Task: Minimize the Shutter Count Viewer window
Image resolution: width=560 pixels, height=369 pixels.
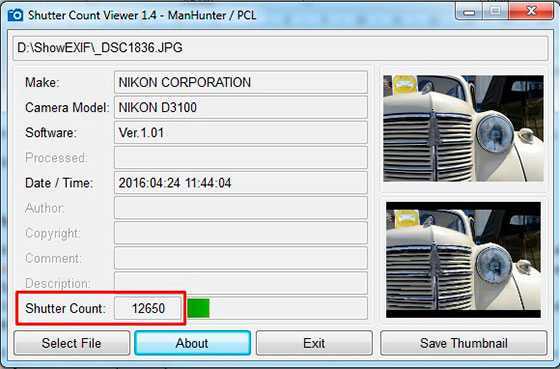Action: pos(469,11)
